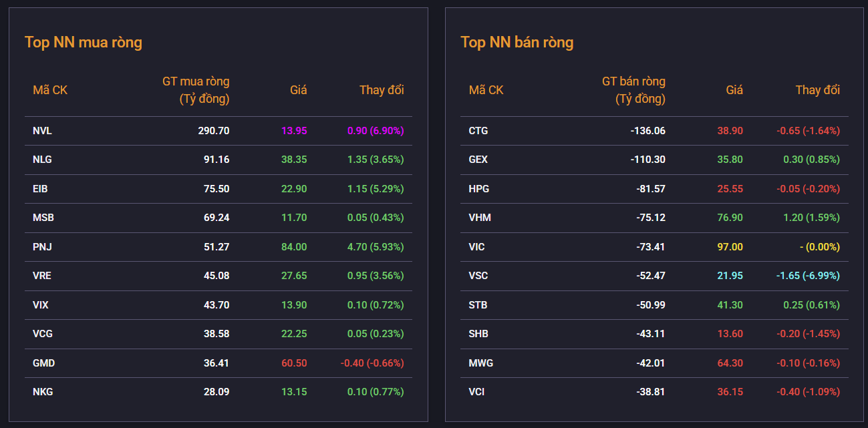Click CTG net sell value -136.06
Image resolution: width=868 pixels, height=428 pixels.
[x=648, y=131]
